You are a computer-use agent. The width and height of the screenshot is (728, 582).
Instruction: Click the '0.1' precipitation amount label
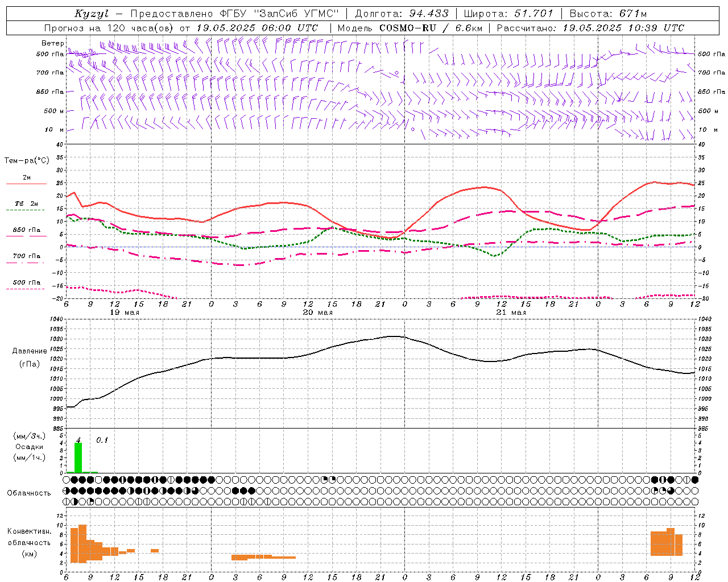point(102,440)
